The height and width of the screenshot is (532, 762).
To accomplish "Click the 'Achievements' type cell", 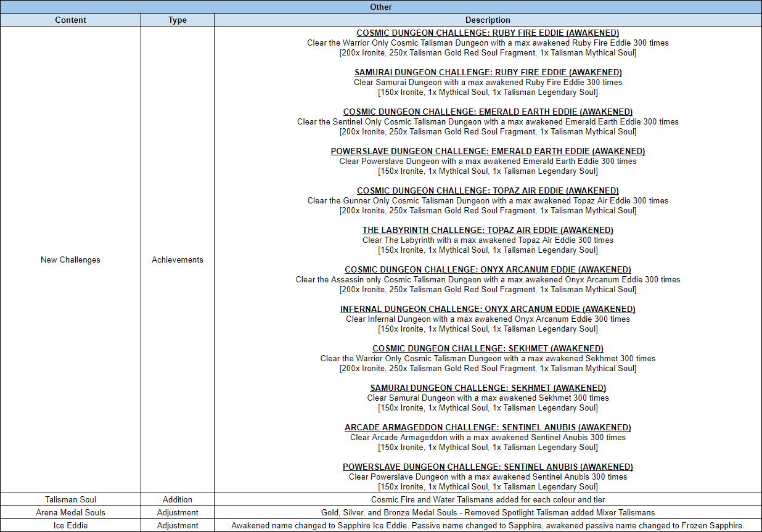I will click(178, 260).
